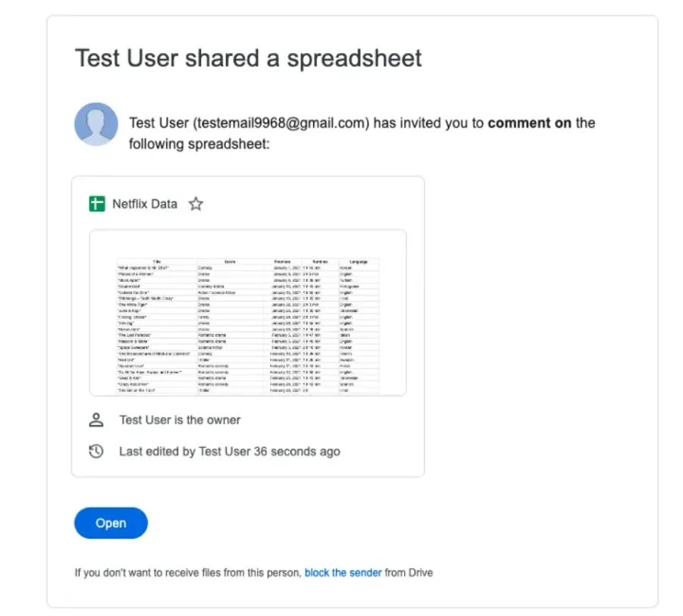The height and width of the screenshot is (616, 683).
Task: Expand the owner information row
Action: [179, 420]
